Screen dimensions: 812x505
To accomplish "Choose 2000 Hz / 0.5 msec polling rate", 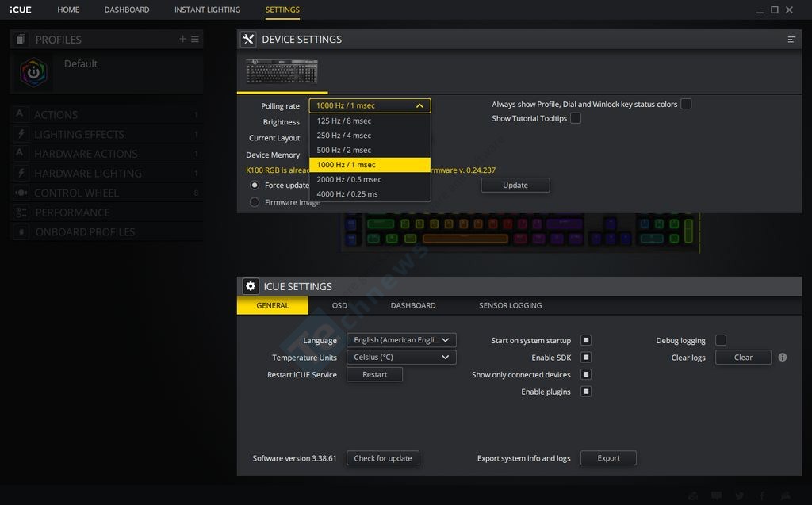I will point(370,179).
